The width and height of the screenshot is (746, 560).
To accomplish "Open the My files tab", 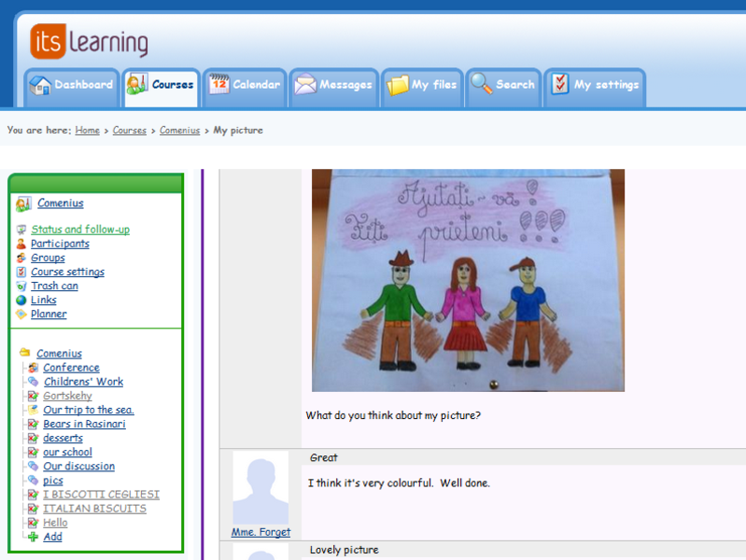I will [x=422, y=88].
